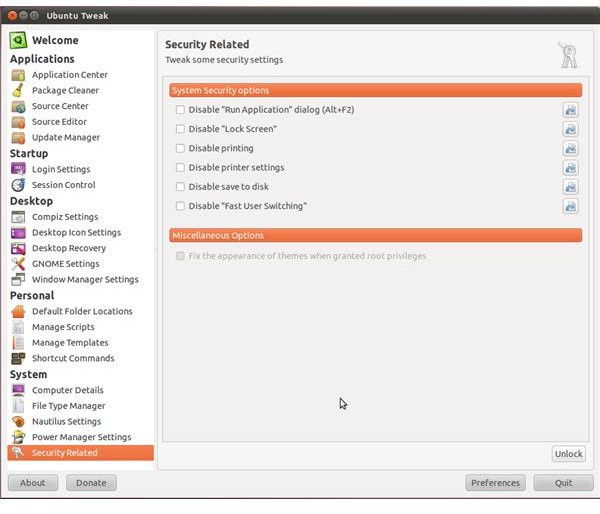Open the Application Center icon
Screen dimensions: 600x514
[18, 75]
